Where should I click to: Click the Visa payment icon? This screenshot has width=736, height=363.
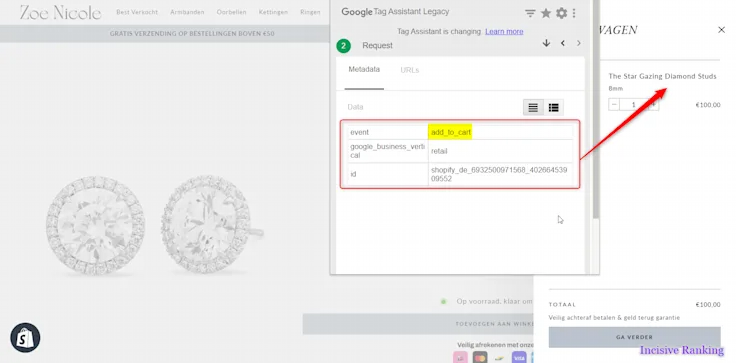click(x=519, y=358)
